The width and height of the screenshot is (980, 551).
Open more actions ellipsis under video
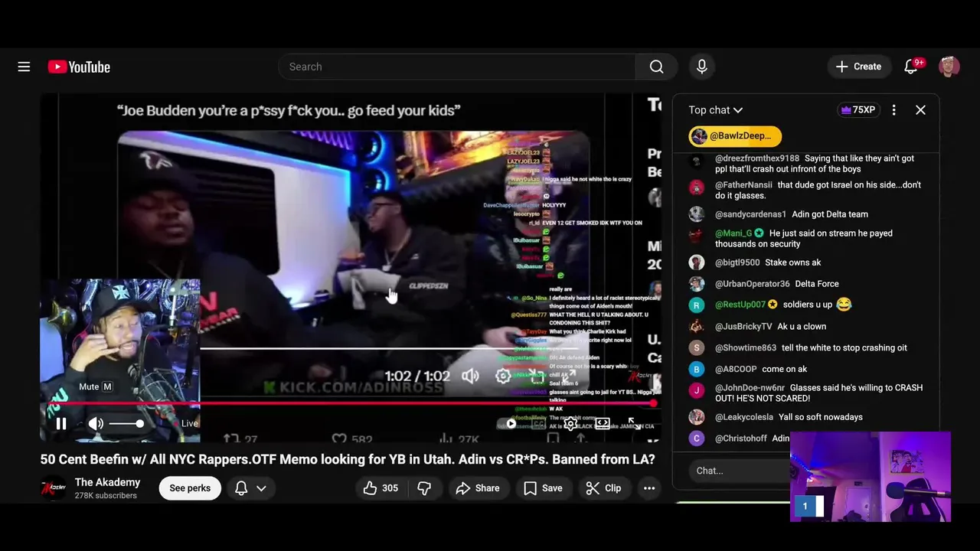click(649, 488)
